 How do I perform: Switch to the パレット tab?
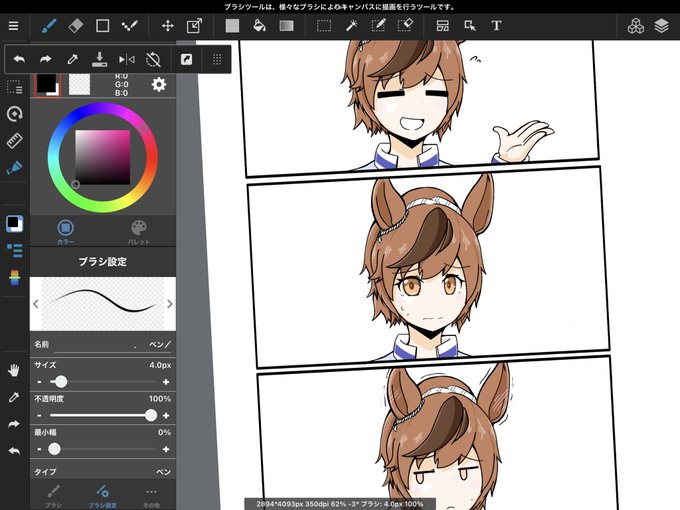(x=139, y=232)
